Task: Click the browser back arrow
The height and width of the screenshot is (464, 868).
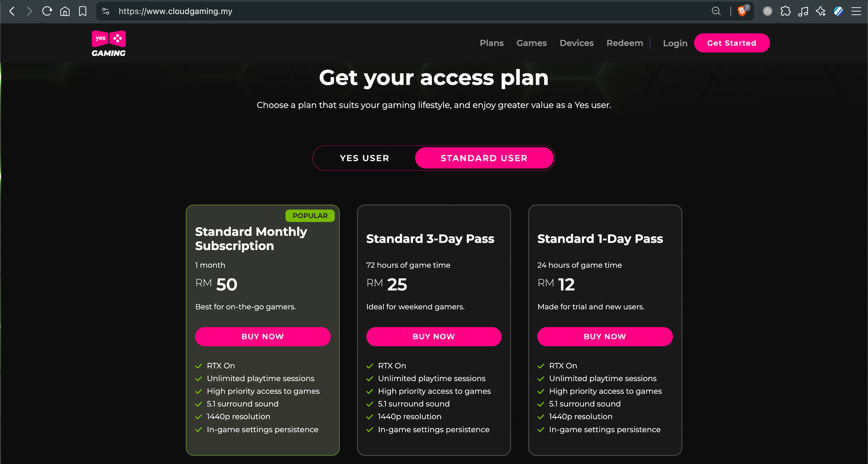Action: (12, 11)
